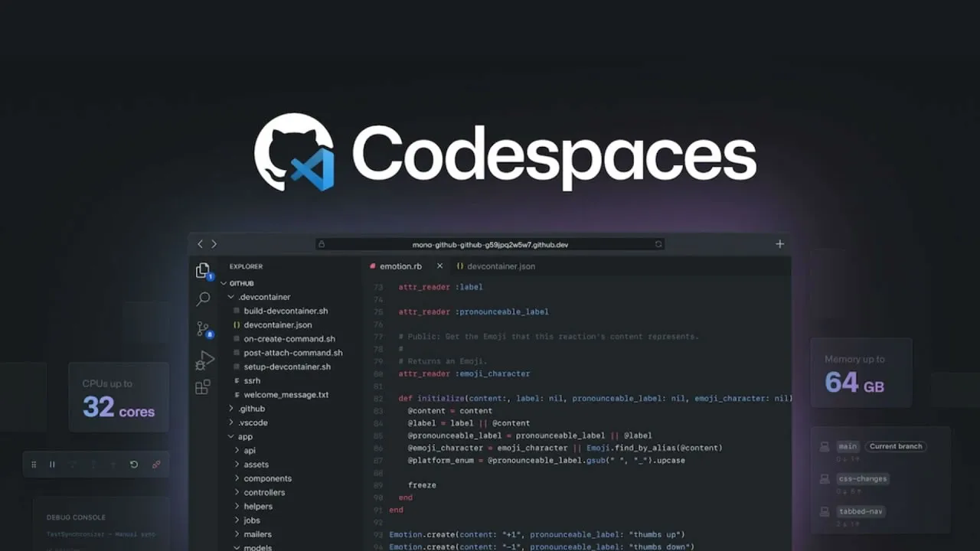Click codespace icon beside css-changes
Screen dimensions: 980x551
[x=825, y=479]
